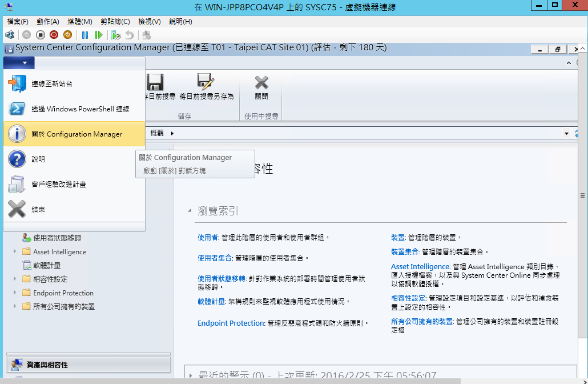The width and height of the screenshot is (588, 384).
Task: Open the 動作(A) menu
Action: [x=48, y=21]
